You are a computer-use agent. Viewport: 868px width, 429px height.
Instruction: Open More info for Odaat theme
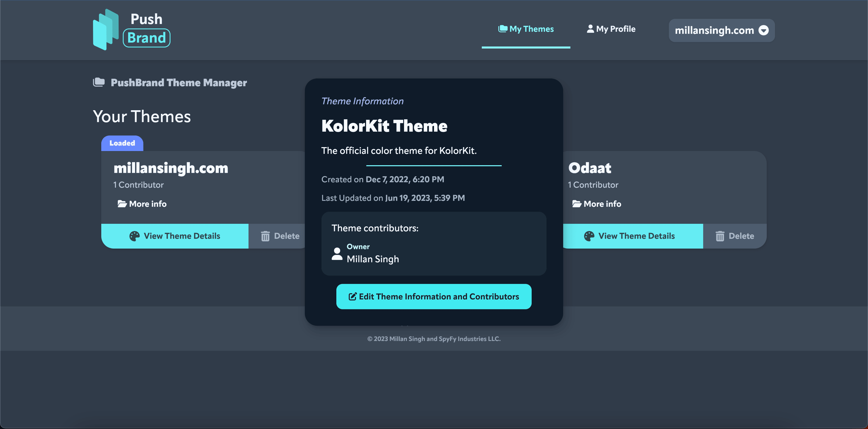[x=597, y=204]
